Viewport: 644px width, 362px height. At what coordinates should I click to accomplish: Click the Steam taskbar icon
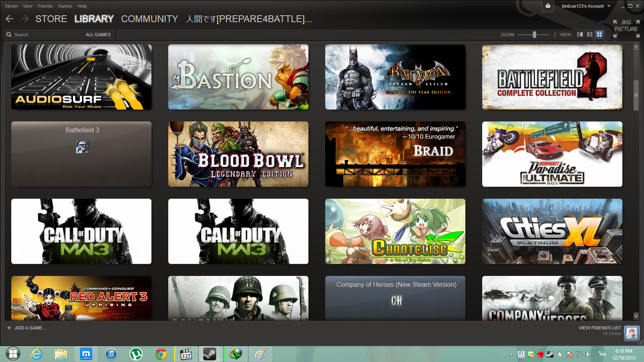[x=209, y=354]
